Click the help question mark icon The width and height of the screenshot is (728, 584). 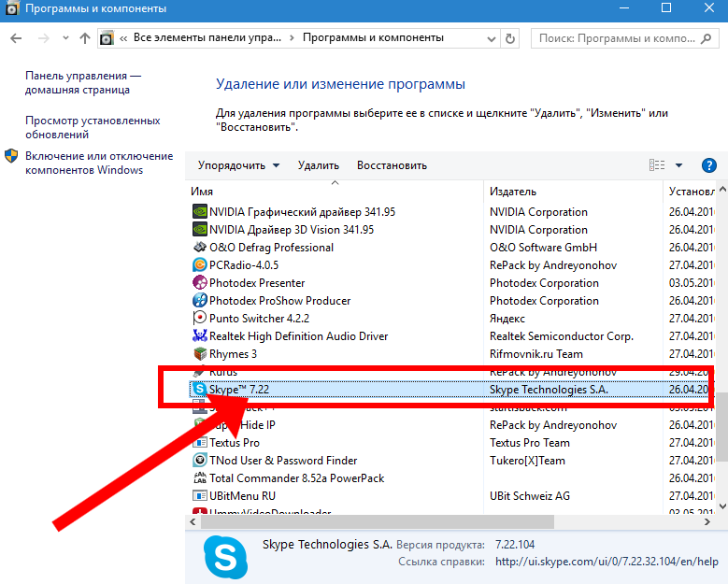coord(707,165)
